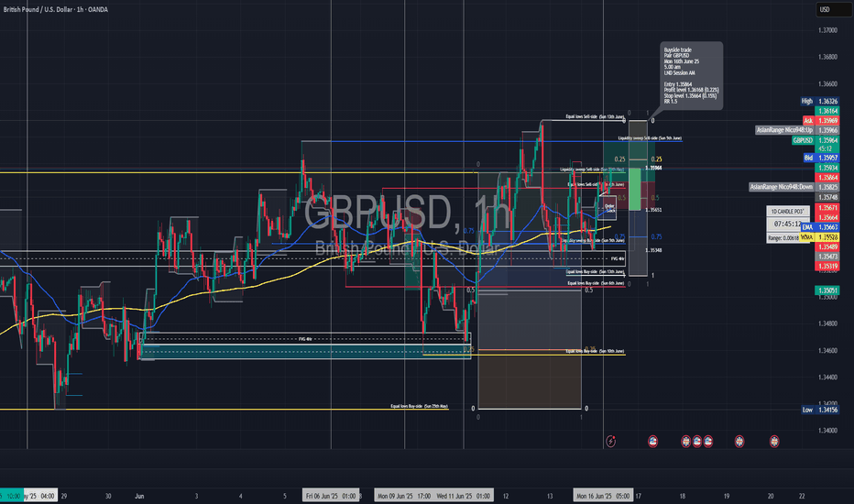Select Equal lows Sell-side (Sun 13th June) label

595,116
